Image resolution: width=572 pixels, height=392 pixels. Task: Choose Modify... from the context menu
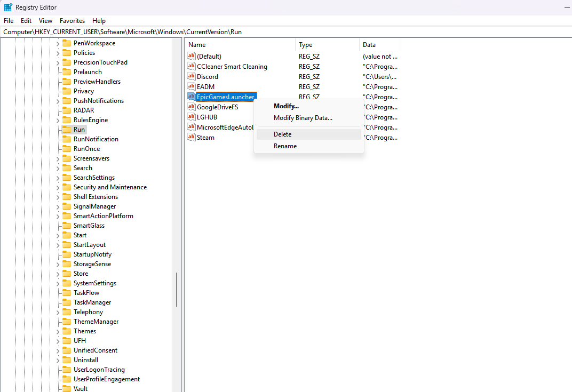point(308,106)
